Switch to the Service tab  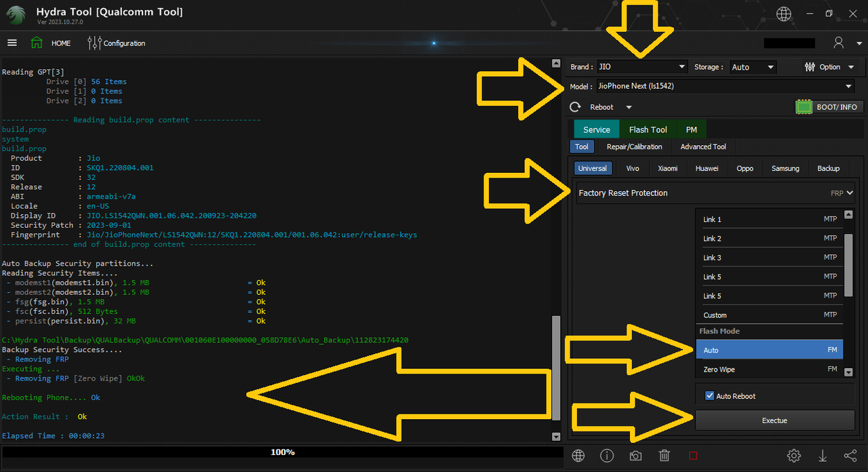coord(597,130)
